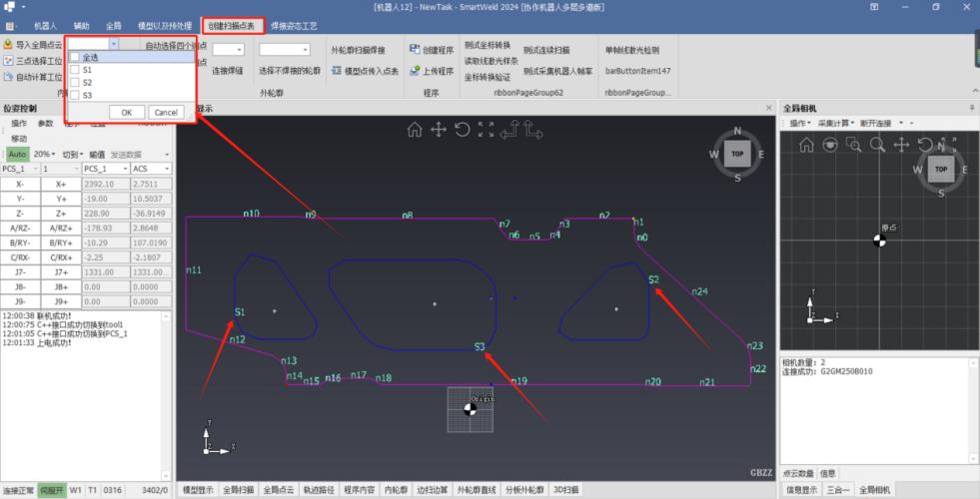Click the rotate view icon in main viewport
This screenshot has width=980, height=499.
(x=462, y=129)
